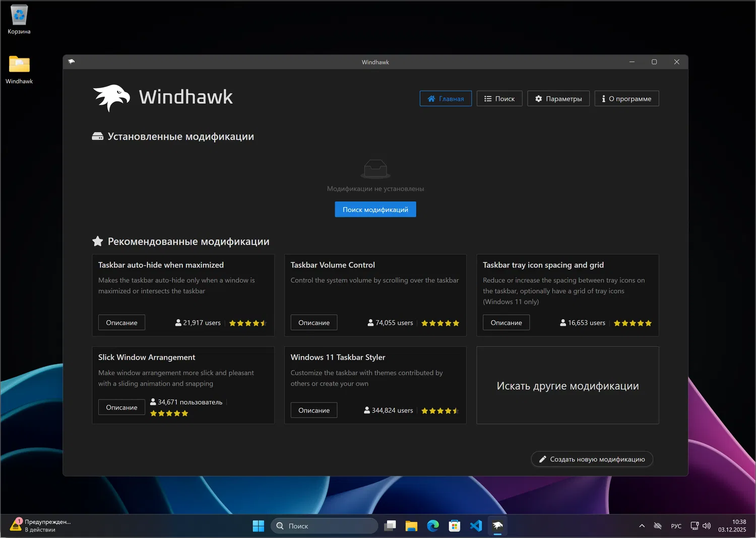Open the clock showing 10:38

pos(732,526)
